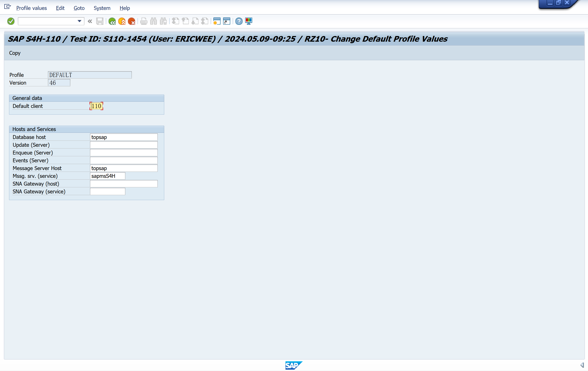Screen dimensions: 588x371
Task: Expand status bar triangle at bottom right
Action: (x=582, y=365)
